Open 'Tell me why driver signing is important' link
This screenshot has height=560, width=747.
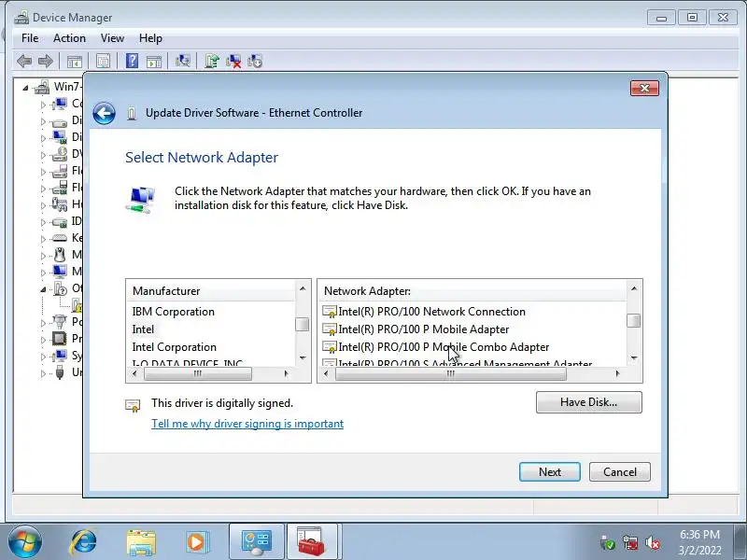coord(247,424)
